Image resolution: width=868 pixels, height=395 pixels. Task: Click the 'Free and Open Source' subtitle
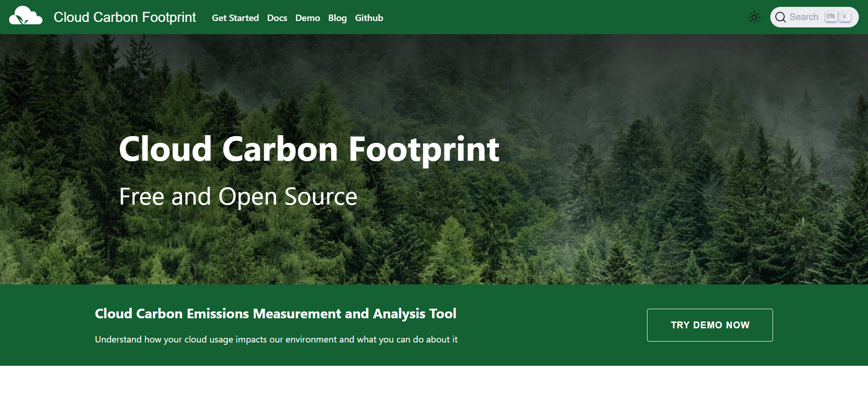[x=238, y=197]
